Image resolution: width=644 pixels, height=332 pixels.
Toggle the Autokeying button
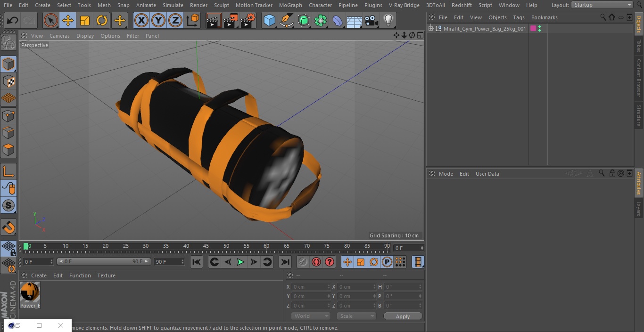[x=316, y=262]
